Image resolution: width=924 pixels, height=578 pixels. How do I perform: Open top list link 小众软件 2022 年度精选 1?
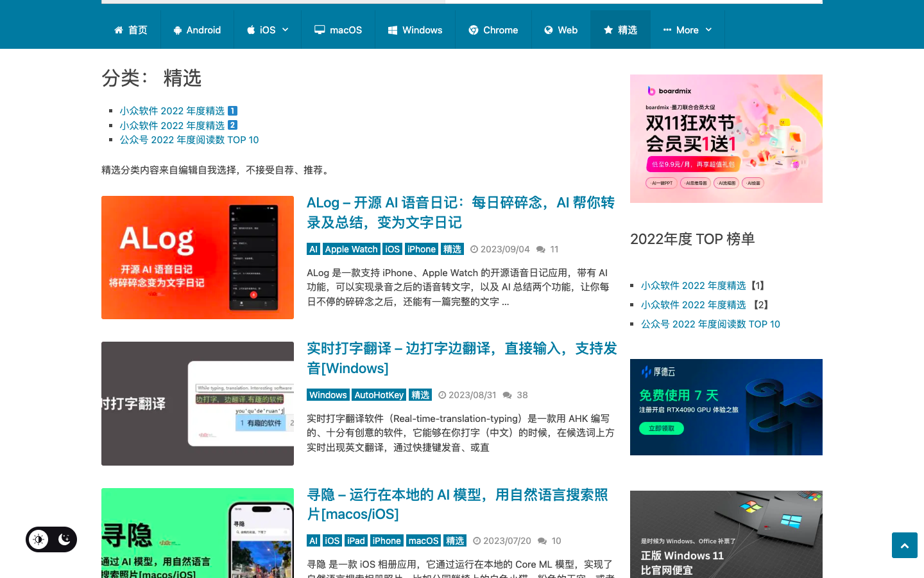(178, 111)
